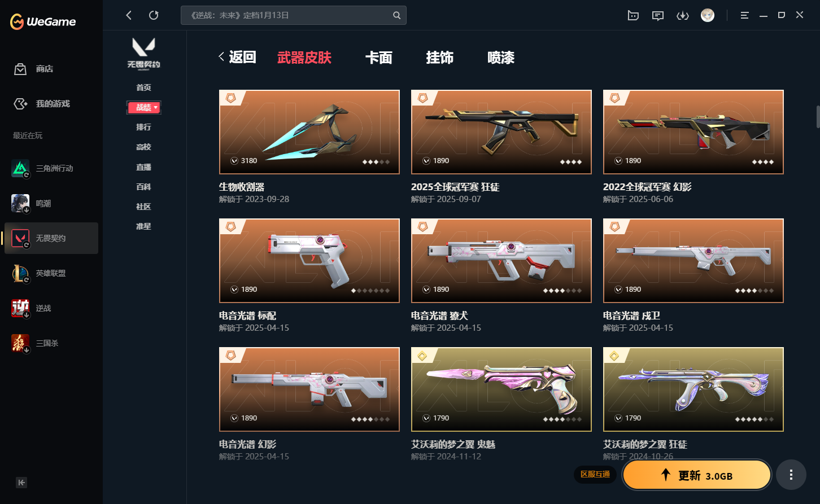820x504 pixels.
Task: Open the user avatar profile
Action: click(708, 15)
